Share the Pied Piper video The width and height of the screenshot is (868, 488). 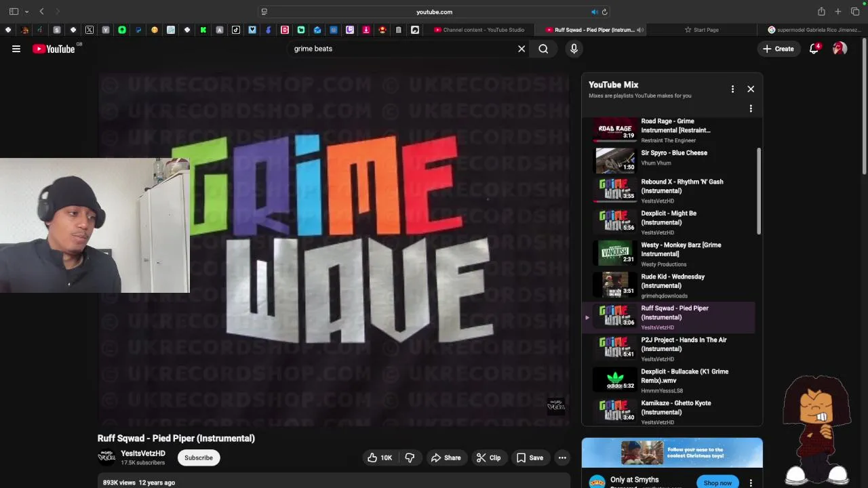[x=446, y=457]
